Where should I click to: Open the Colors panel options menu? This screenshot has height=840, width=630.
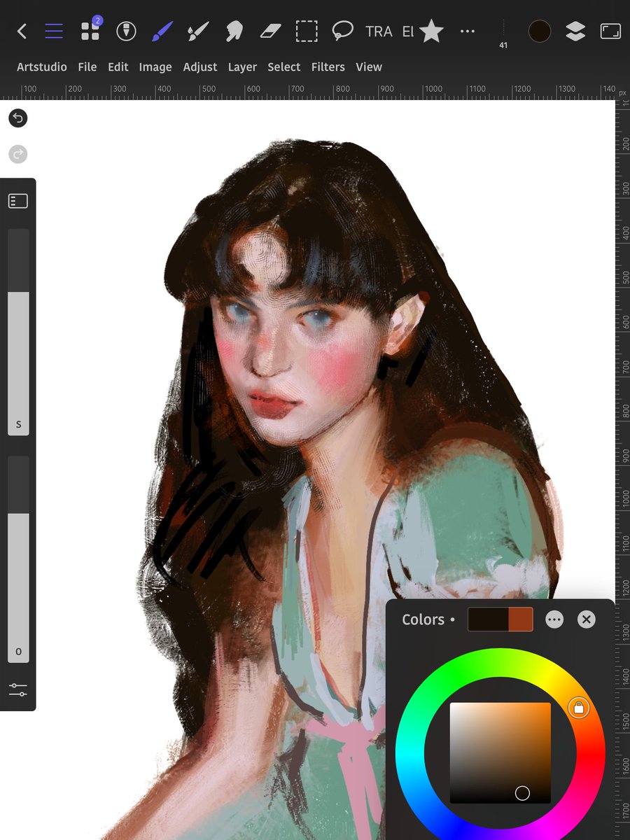coord(554,619)
